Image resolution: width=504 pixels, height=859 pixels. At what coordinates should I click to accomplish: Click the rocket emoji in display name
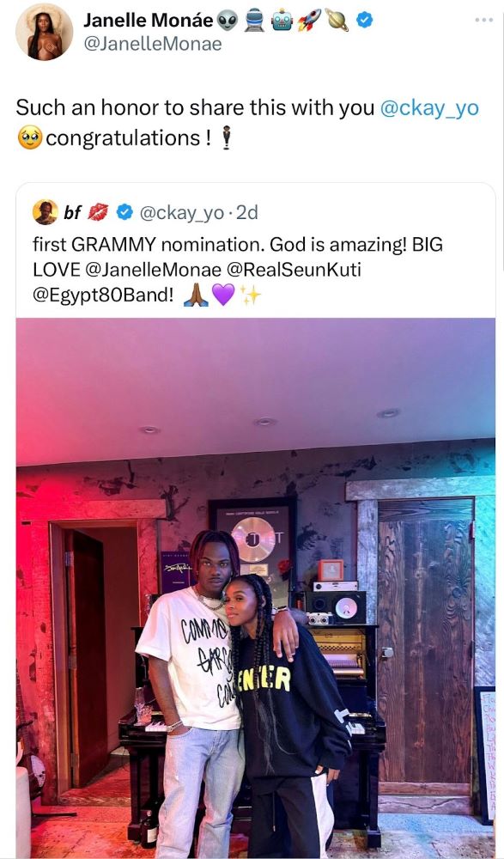[x=309, y=21]
